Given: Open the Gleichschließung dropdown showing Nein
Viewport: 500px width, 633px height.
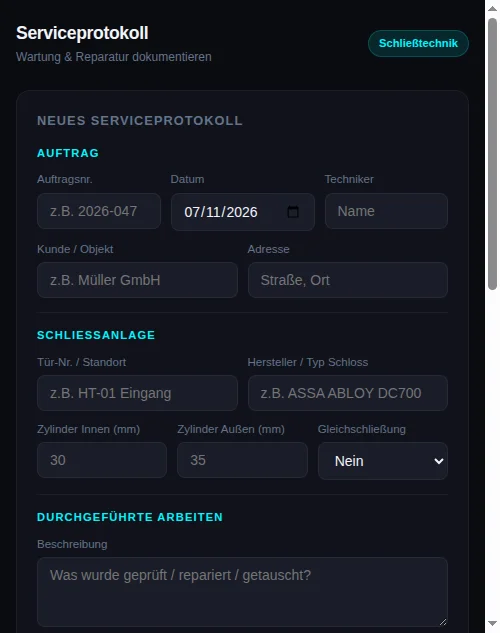Looking at the screenshot, I should pos(383,461).
